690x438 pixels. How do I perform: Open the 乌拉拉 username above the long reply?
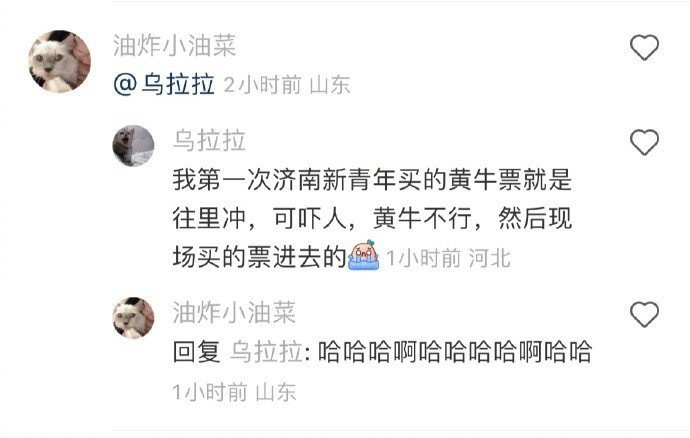(x=209, y=141)
